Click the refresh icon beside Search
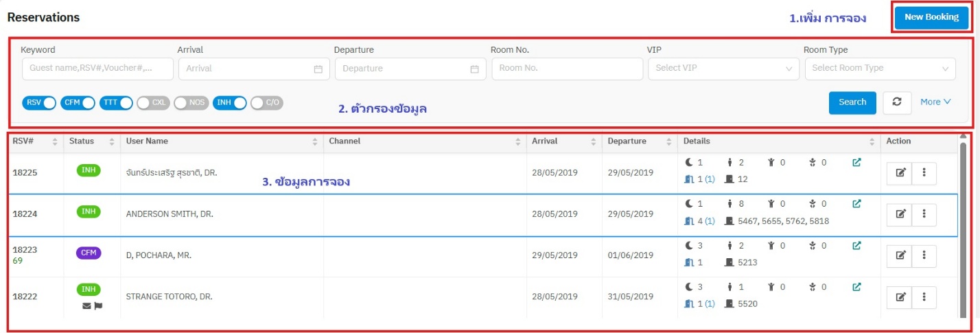The width and height of the screenshot is (980, 333). pyautogui.click(x=896, y=102)
